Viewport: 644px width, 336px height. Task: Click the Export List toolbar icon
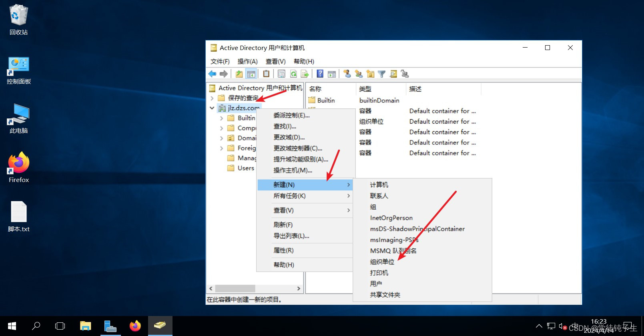[305, 74]
